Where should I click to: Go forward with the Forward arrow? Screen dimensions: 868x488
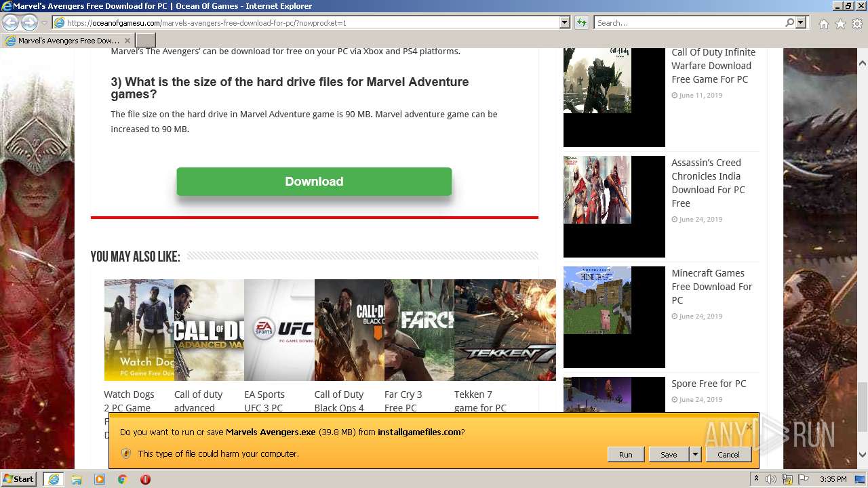(29, 22)
